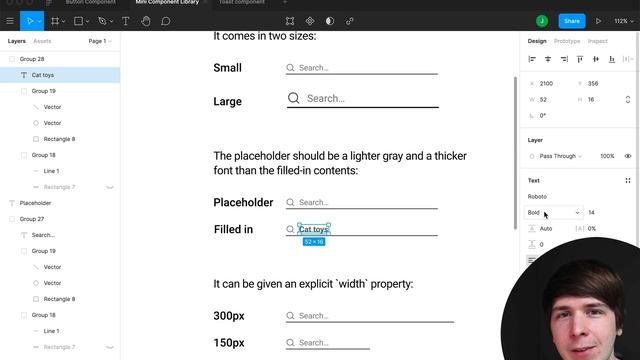640x360 pixels.
Task: Toggle constrain proportions lock
Action: (628, 100)
